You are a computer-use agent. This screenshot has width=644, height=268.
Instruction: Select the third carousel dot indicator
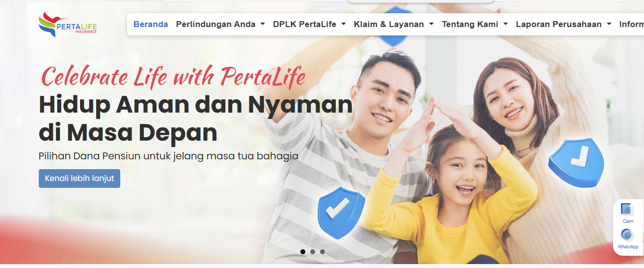coord(322,252)
